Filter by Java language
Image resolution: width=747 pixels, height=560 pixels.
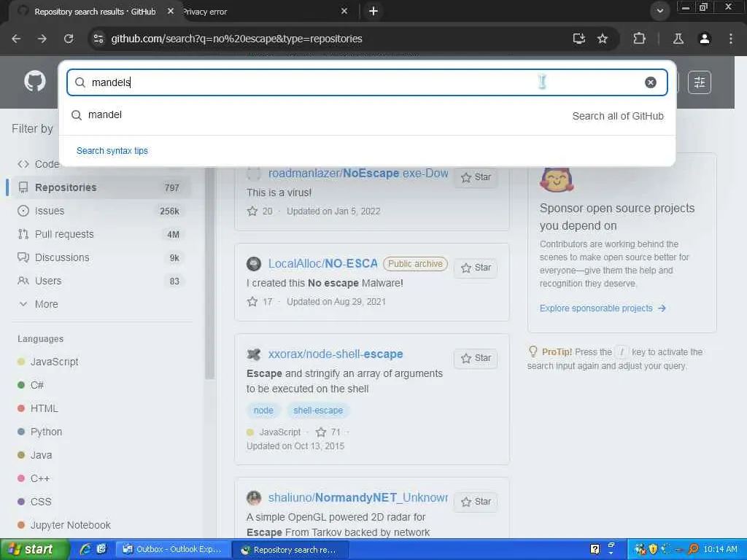pos(34,455)
